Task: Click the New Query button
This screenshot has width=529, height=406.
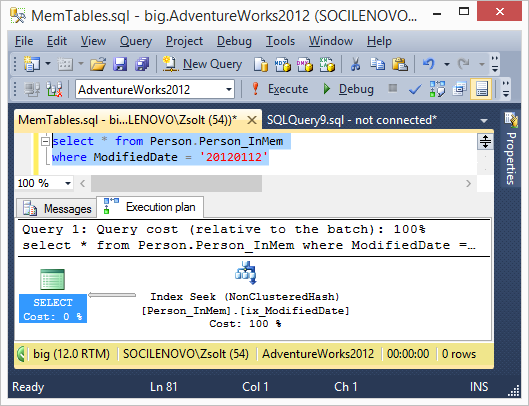Action: [x=202, y=64]
